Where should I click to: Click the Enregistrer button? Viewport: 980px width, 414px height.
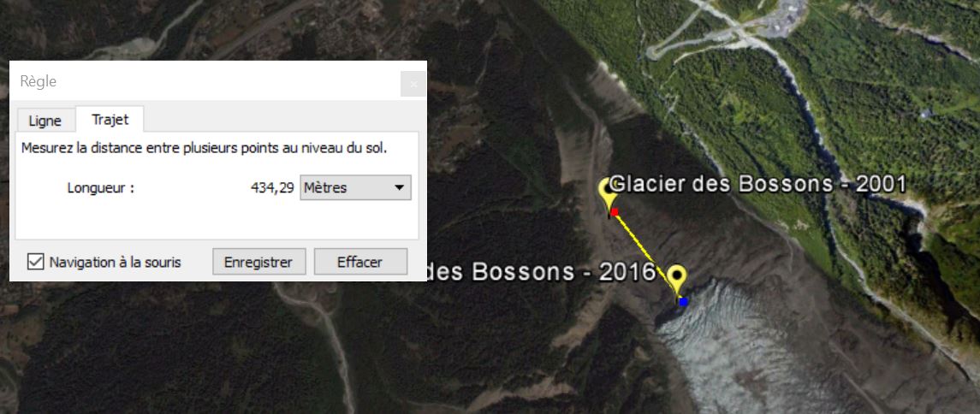(x=258, y=262)
